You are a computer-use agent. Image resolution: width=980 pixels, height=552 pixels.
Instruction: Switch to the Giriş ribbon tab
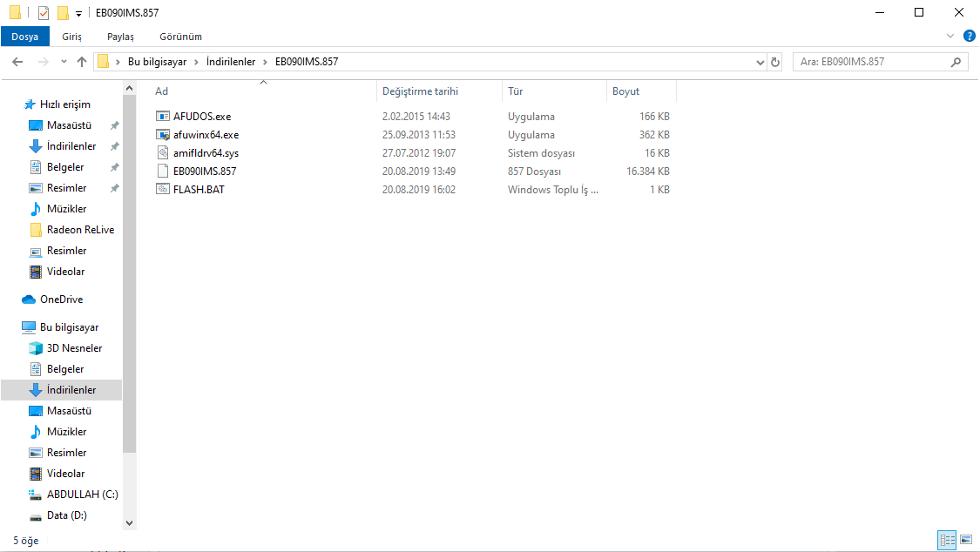[72, 37]
